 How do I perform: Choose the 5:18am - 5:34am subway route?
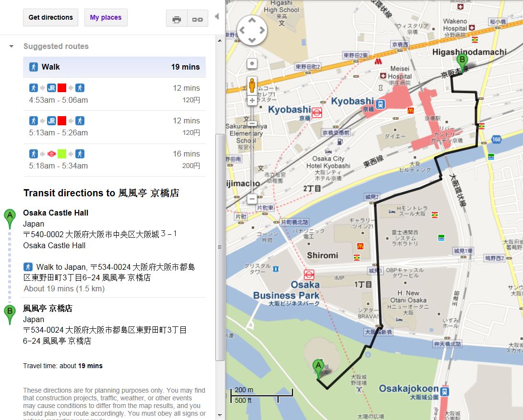click(x=114, y=160)
